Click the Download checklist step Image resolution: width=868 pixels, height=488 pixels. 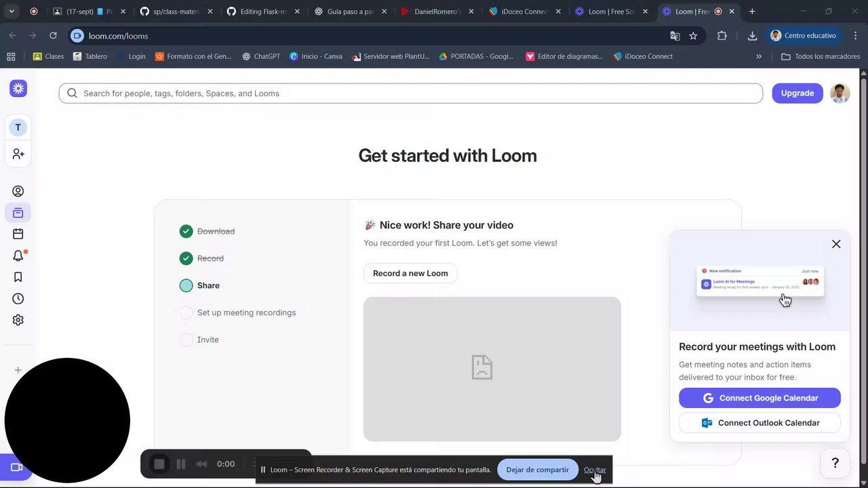(x=208, y=231)
